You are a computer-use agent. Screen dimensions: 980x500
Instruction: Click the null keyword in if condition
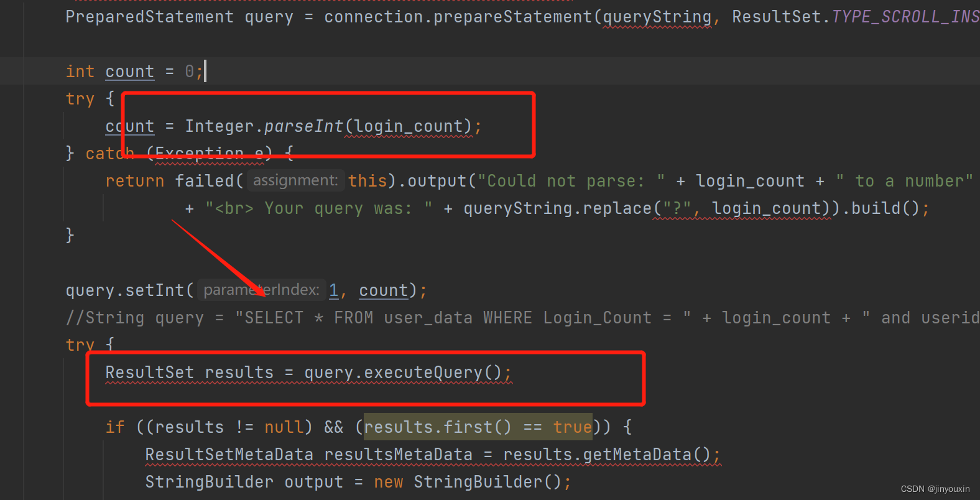pyautogui.click(x=284, y=427)
